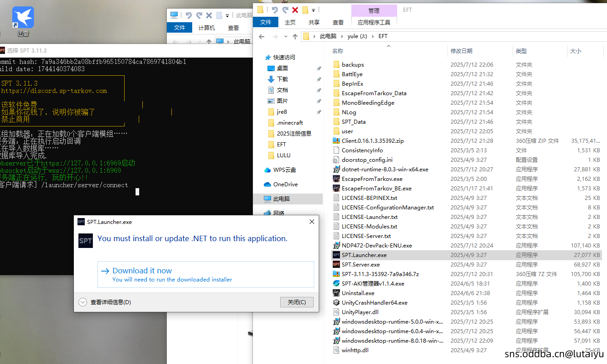Image resolution: width=607 pixels, height=364 pixels.
Task: Select the Uninstall.exe icon
Action: coord(336,293)
